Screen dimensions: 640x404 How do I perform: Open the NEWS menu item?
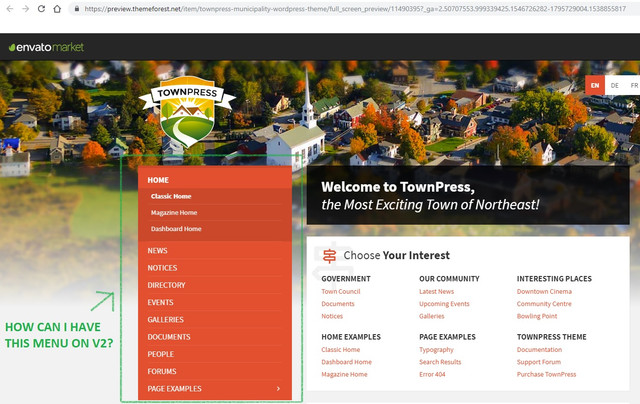click(x=157, y=251)
